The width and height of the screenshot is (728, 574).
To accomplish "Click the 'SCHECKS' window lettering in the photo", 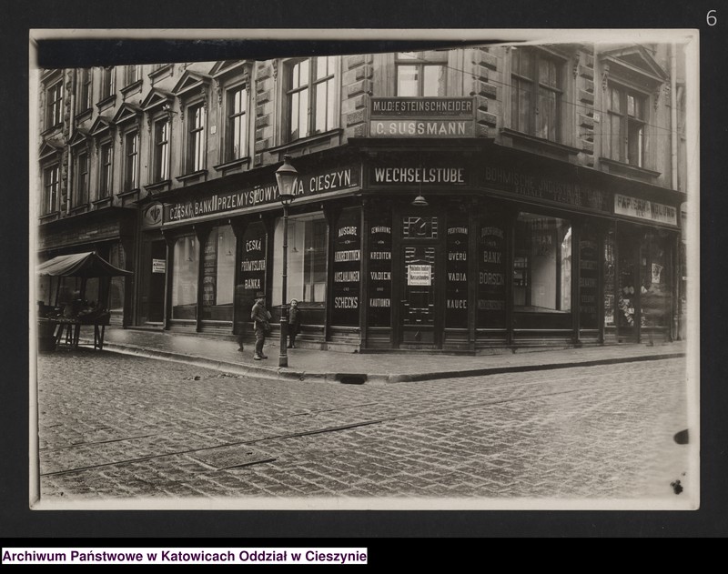I will pyautogui.click(x=347, y=303).
